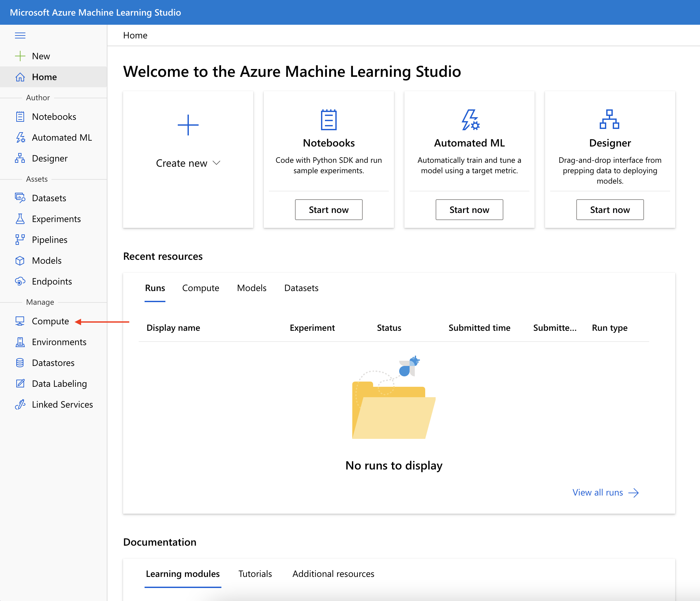Screen dimensions: 700x601
Task: Navigate to Pipelines label in the sidebar
Action: (50, 240)
